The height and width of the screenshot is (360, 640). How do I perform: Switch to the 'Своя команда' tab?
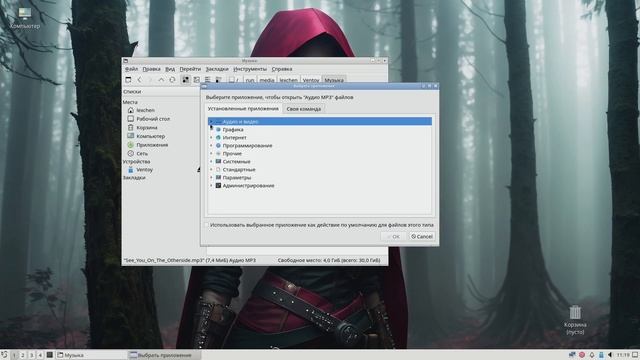304,109
